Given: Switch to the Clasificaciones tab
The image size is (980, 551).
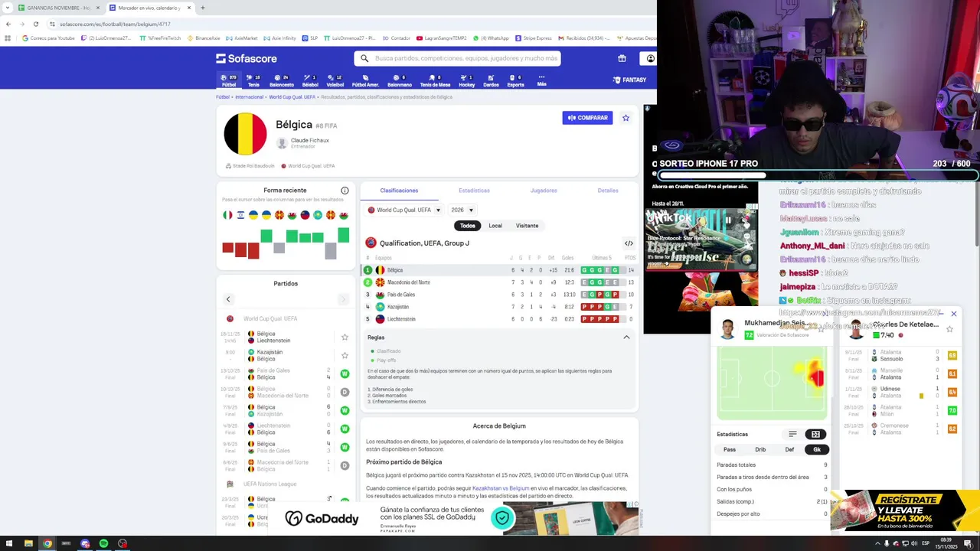Looking at the screenshot, I should [399, 191].
